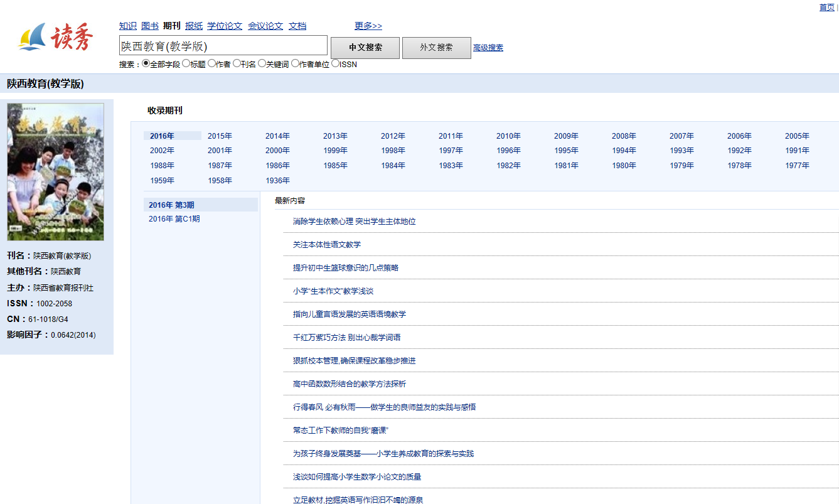This screenshot has height=504, width=839.
Task: Select the 作者 radio button option
Action: (x=211, y=63)
